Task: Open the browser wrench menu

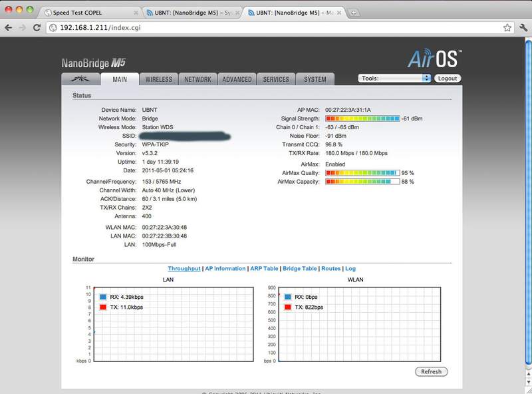Action: click(x=523, y=28)
